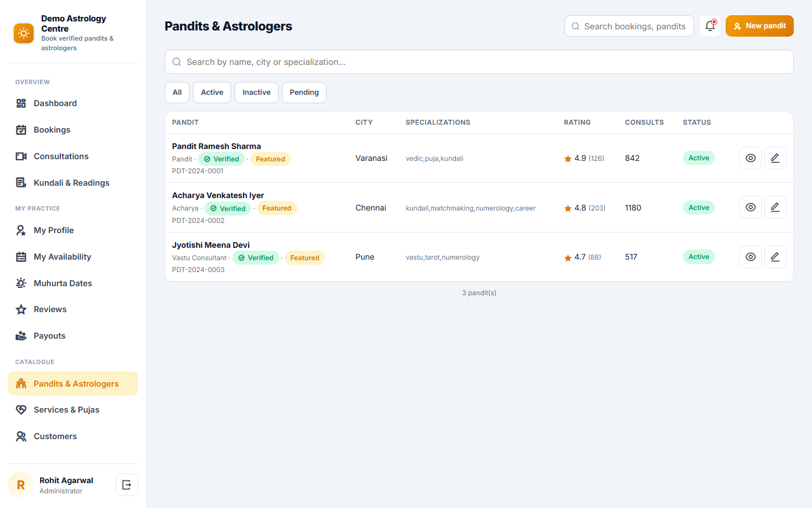
Task: Click Featured badge for Jyotishi Meena Devi
Action: tap(304, 258)
